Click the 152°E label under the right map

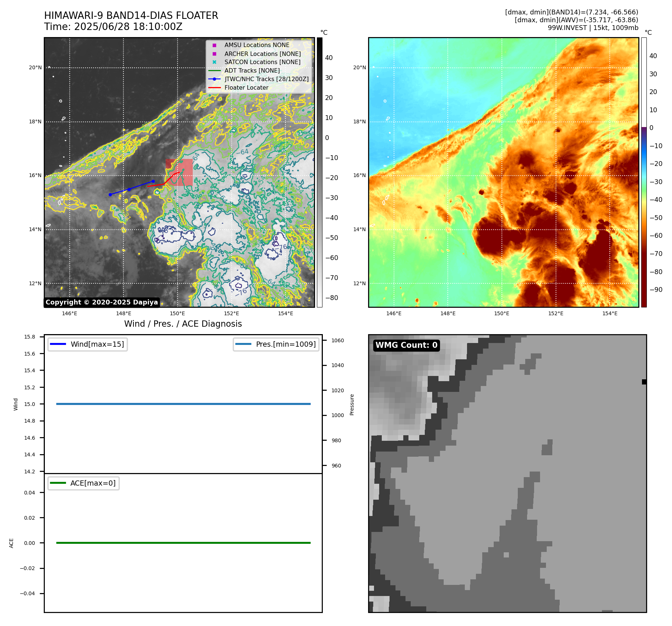[x=556, y=314]
